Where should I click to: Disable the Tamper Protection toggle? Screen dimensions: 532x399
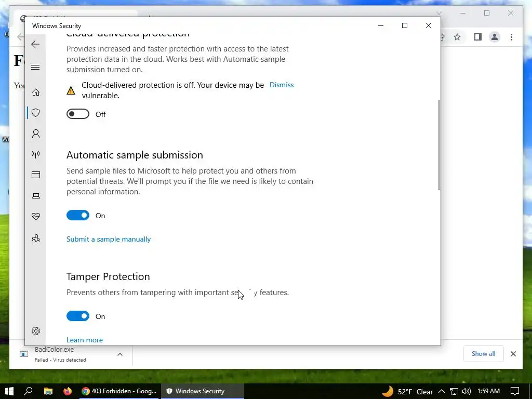78,316
